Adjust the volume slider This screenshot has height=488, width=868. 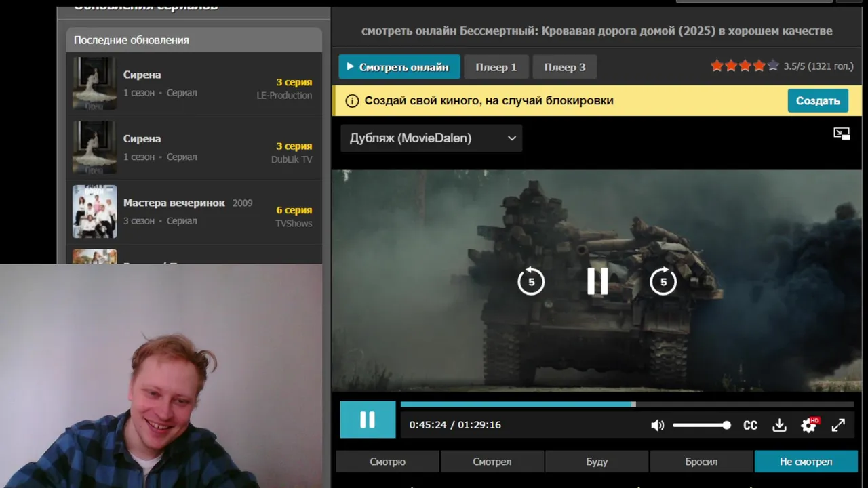point(702,425)
